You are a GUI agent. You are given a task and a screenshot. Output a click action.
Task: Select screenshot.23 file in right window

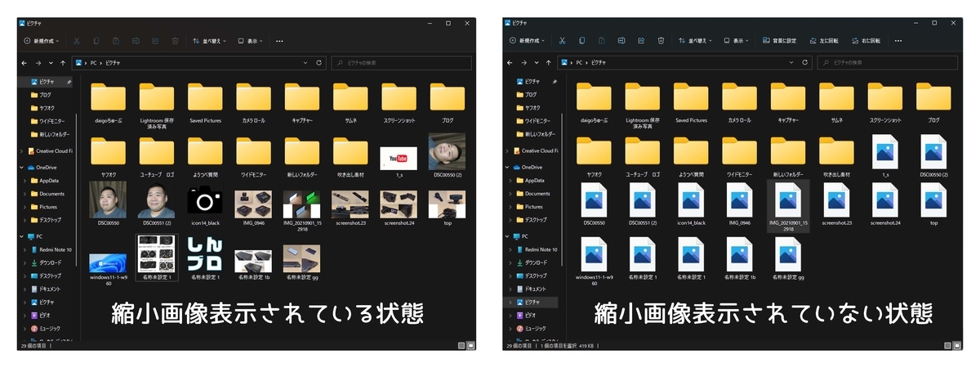point(836,204)
